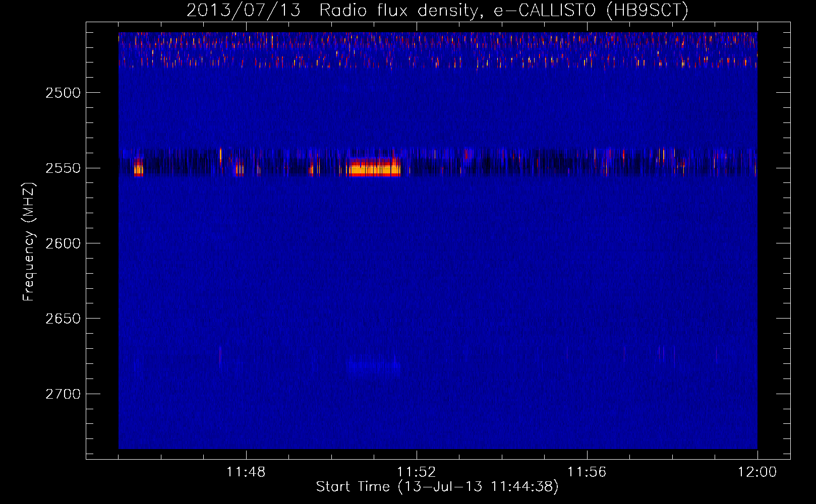The width and height of the screenshot is (816, 504).
Task: Click the bright orange burst near 2550 MHz
Action: point(374,167)
